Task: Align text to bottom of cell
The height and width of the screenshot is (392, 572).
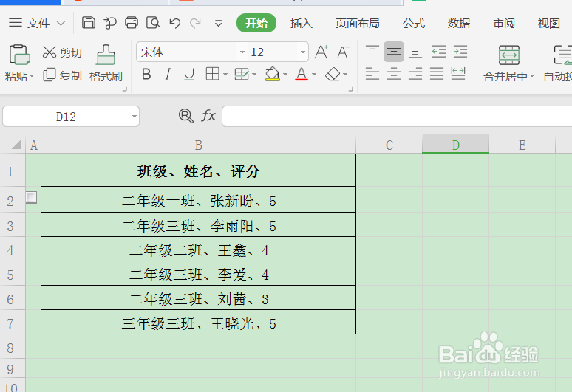Action: [x=415, y=53]
